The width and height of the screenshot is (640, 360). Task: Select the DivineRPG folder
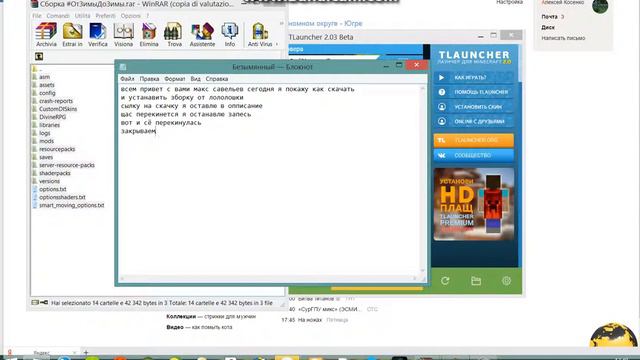pos(52,117)
